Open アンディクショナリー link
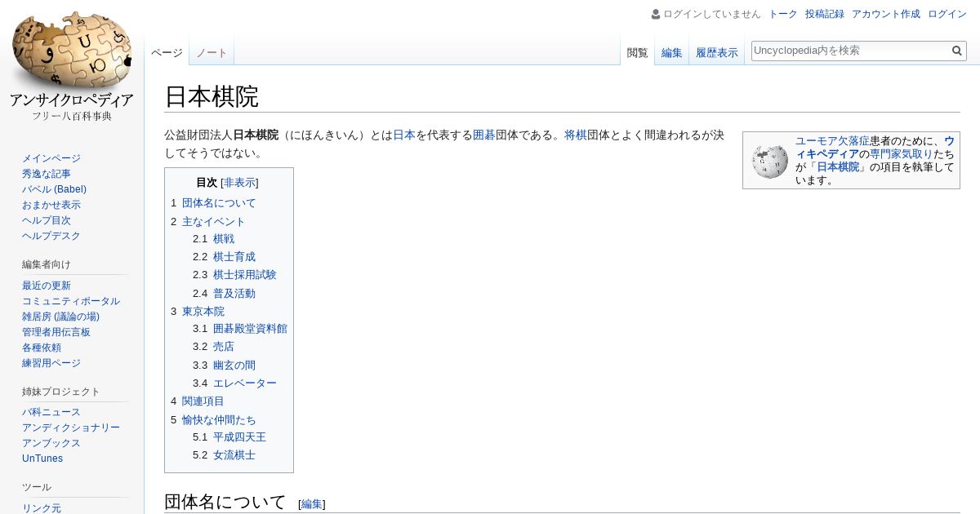Screen dimensions: 980x514 [71, 428]
